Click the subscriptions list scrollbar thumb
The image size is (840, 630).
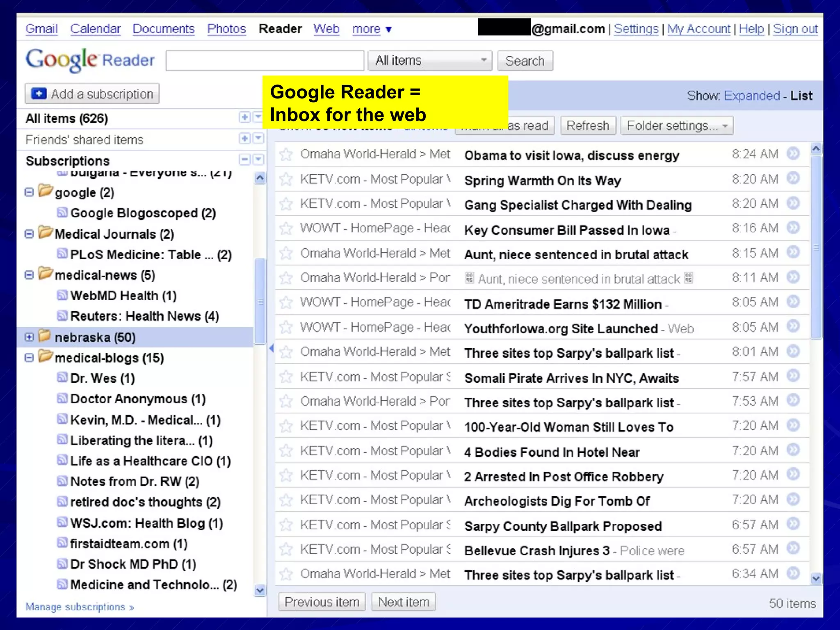(260, 301)
